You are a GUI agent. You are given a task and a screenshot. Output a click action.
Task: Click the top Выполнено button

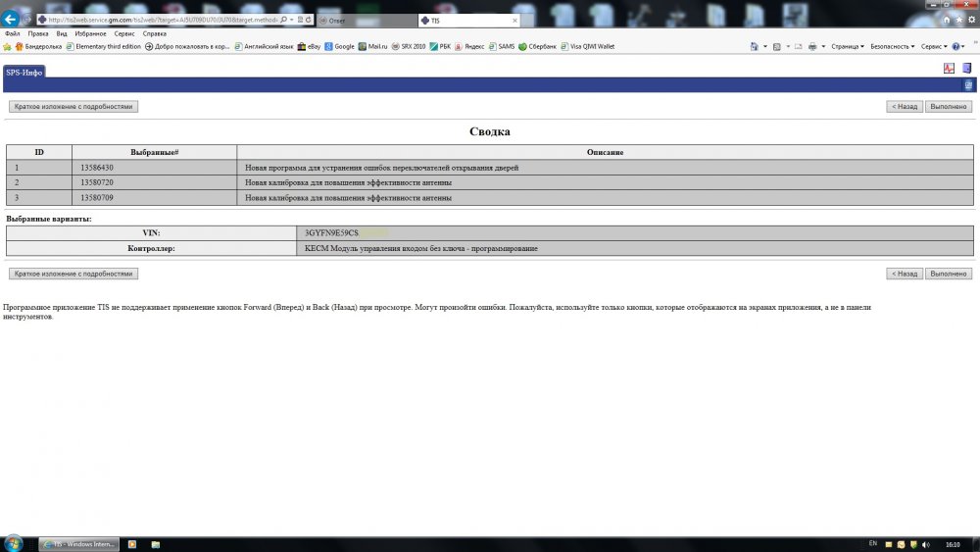949,106
